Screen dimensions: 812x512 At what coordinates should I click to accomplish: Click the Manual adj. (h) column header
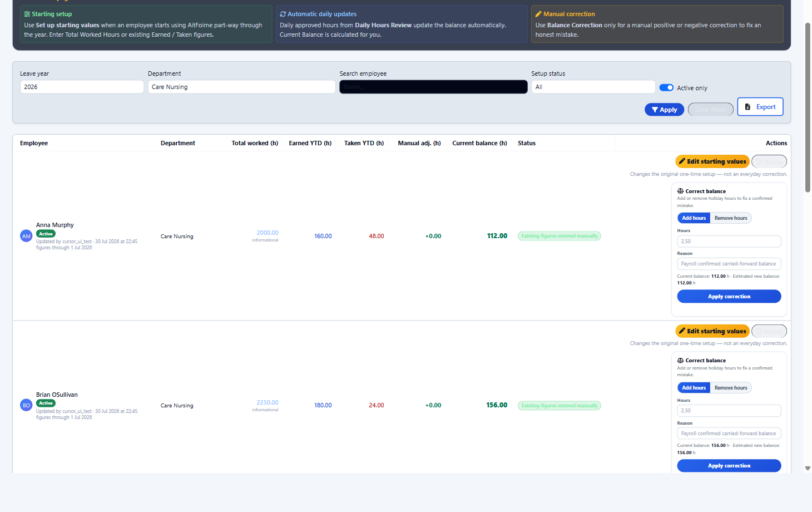pos(419,143)
